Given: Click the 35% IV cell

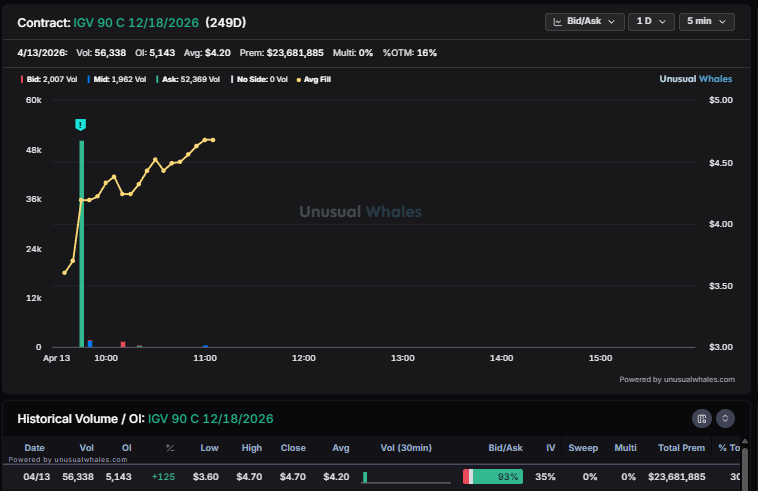Looking at the screenshot, I should [x=545, y=477].
